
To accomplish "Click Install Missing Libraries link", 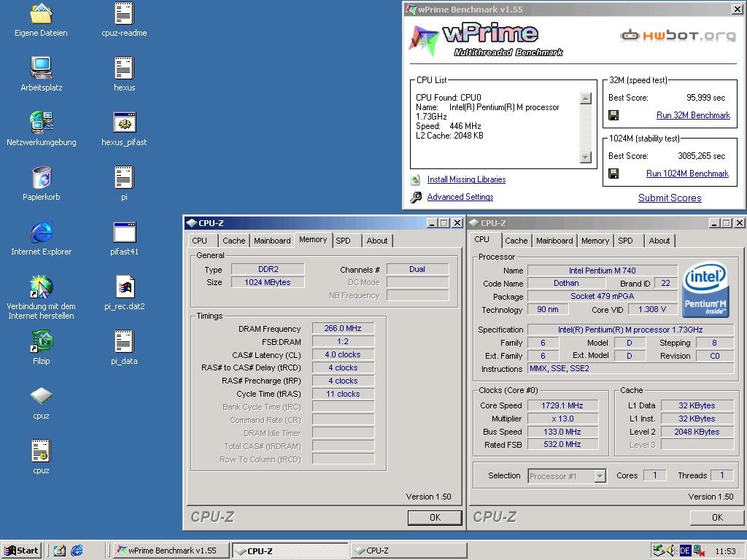I will 466,179.
